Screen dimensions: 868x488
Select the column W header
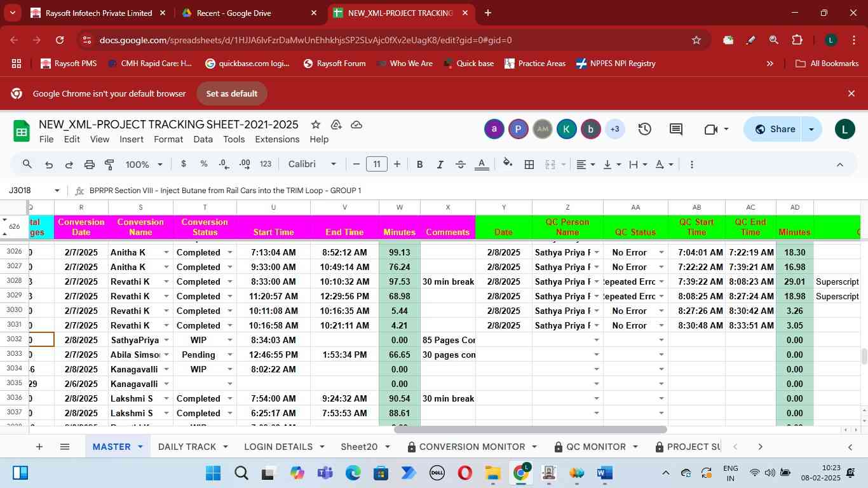399,207
